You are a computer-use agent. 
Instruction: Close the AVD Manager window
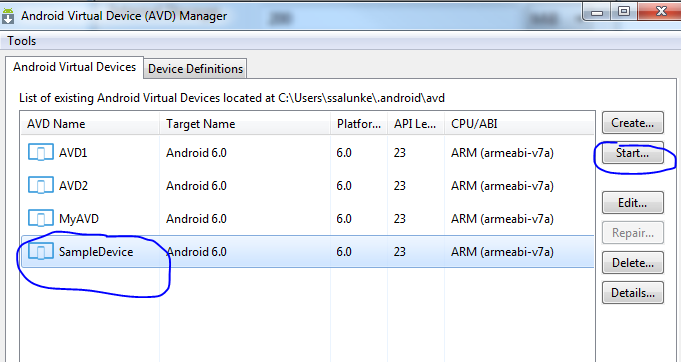pyautogui.click(x=660, y=12)
